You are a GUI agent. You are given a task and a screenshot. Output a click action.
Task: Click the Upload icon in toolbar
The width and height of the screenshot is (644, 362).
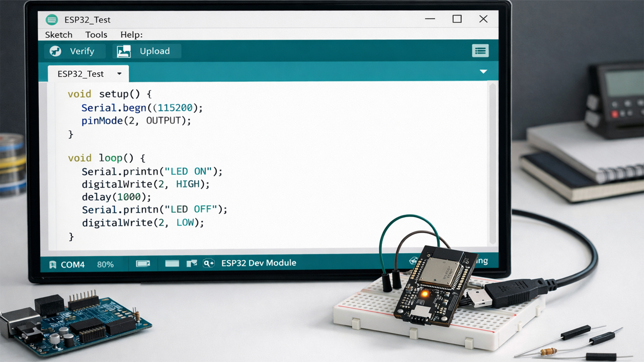click(124, 51)
